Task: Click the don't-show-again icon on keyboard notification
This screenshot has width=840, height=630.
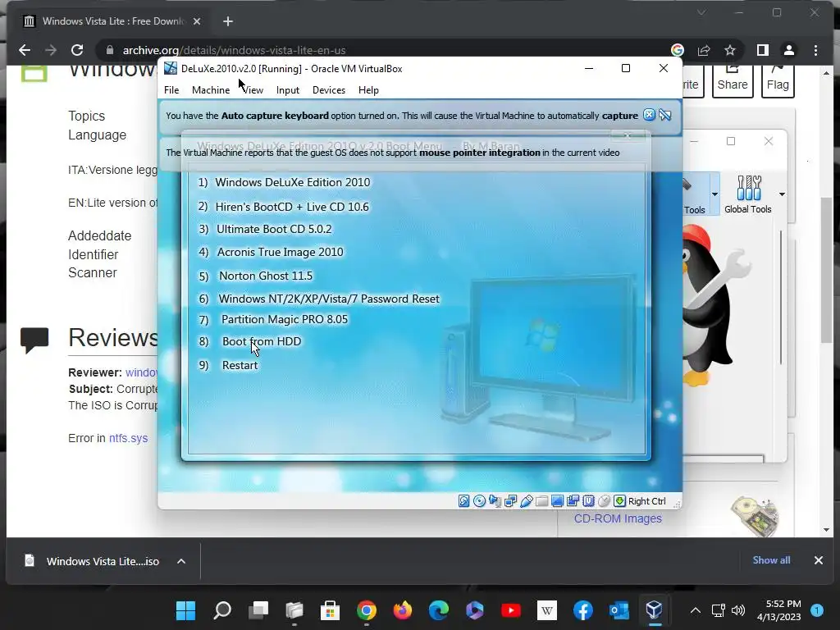Action: (x=665, y=115)
